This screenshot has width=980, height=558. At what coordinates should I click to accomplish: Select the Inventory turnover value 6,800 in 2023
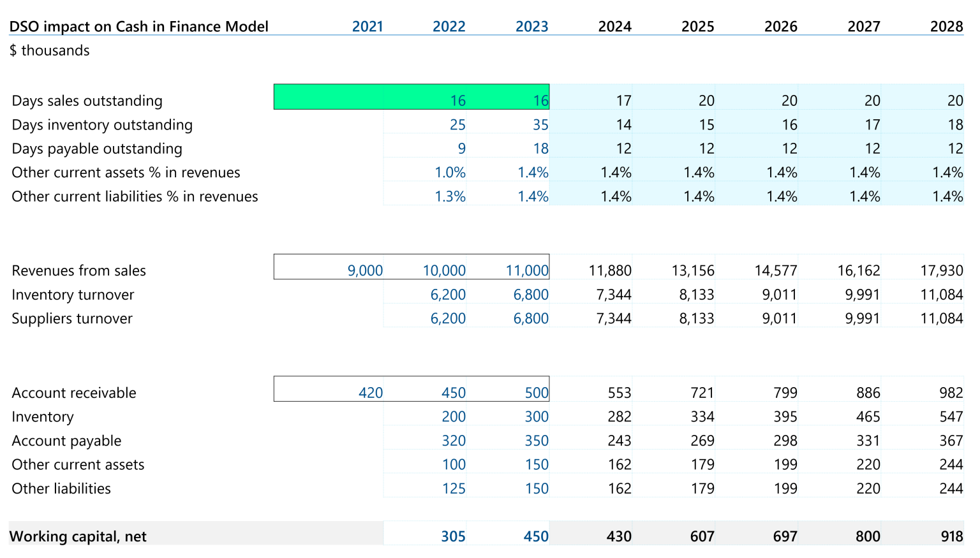(531, 294)
